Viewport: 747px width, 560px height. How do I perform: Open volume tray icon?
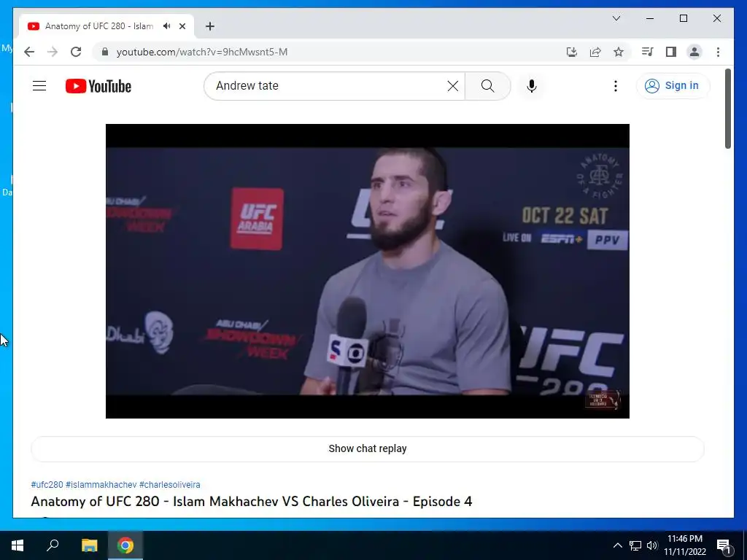pyautogui.click(x=652, y=545)
